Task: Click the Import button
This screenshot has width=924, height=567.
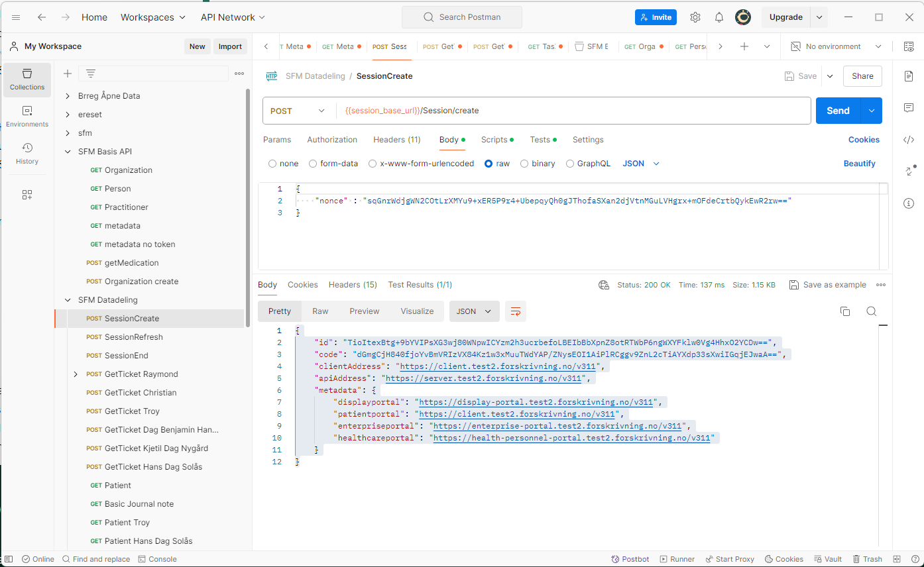Action: point(230,46)
